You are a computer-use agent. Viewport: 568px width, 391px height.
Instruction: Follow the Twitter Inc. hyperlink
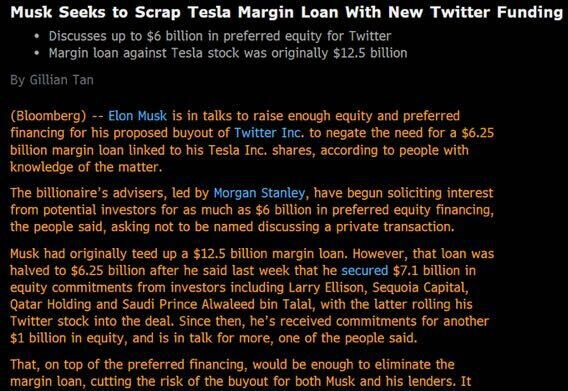[269, 133]
